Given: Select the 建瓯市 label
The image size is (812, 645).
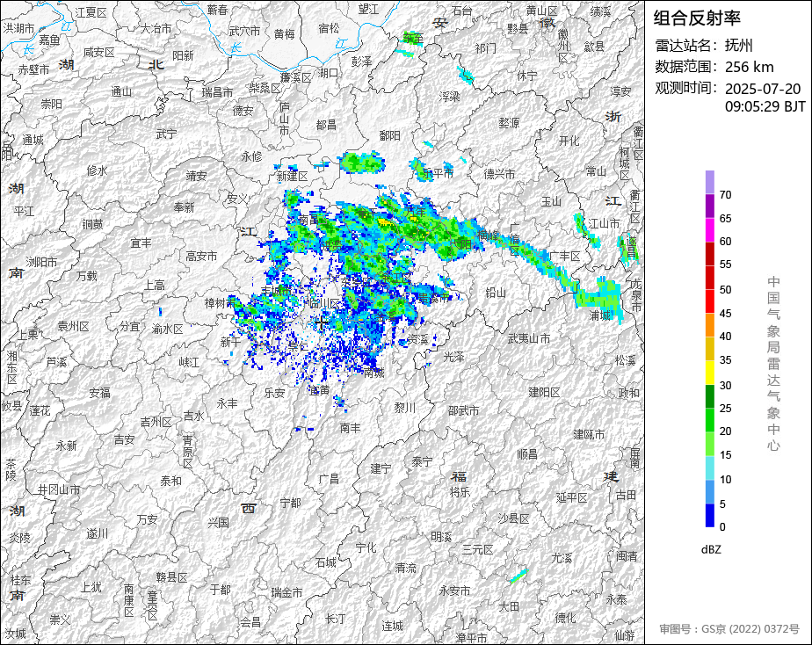Looking at the screenshot, I should pyautogui.click(x=589, y=434).
